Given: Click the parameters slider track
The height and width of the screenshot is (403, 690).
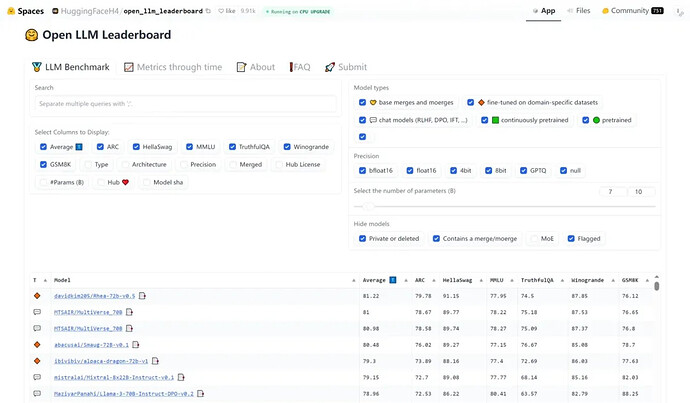Looking at the screenshot, I should tap(505, 206).
